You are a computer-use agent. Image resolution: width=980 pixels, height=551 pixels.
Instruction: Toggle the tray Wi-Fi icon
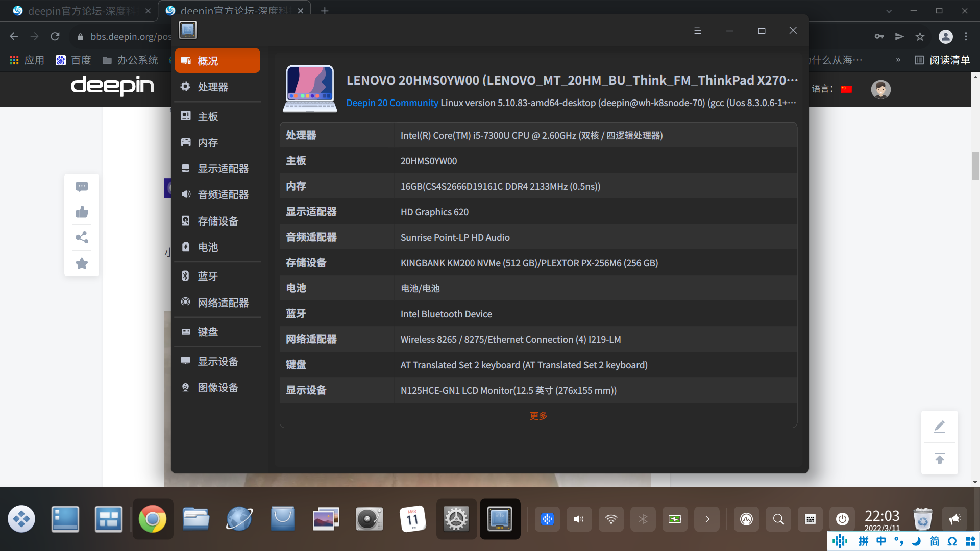point(611,519)
